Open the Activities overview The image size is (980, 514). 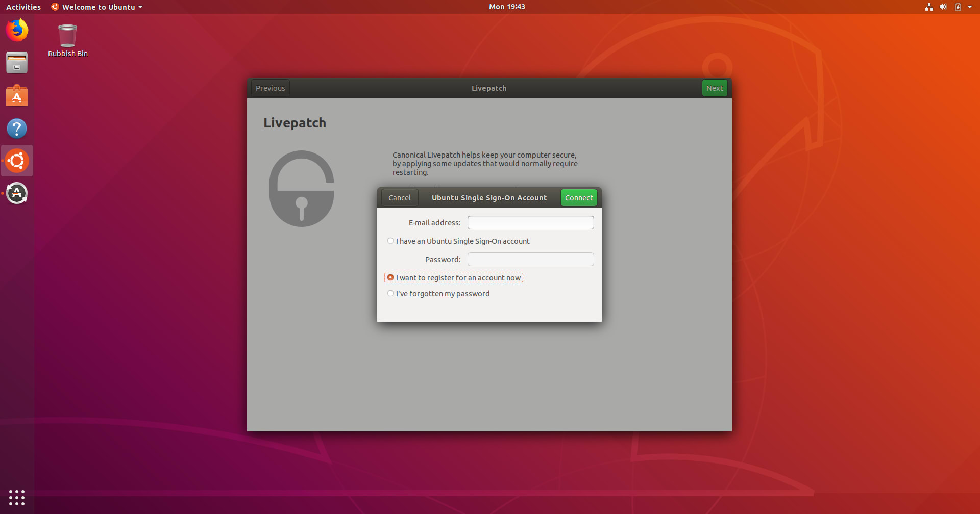coord(23,7)
